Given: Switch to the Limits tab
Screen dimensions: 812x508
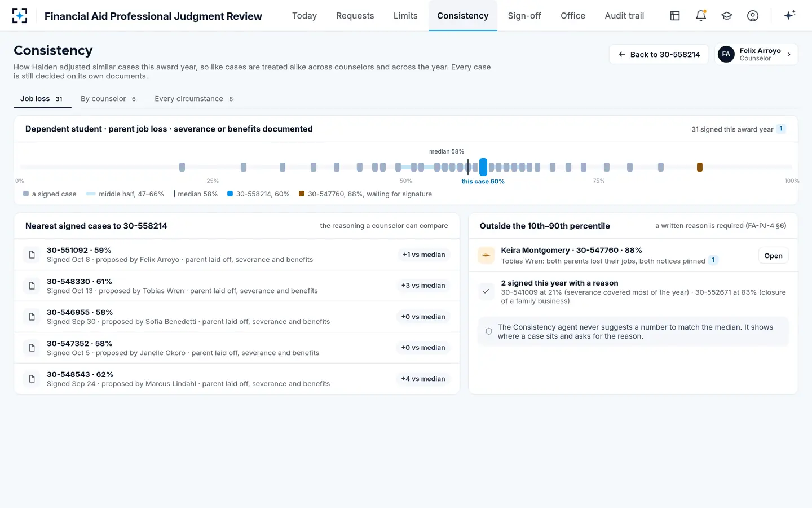Looking at the screenshot, I should pos(405,16).
